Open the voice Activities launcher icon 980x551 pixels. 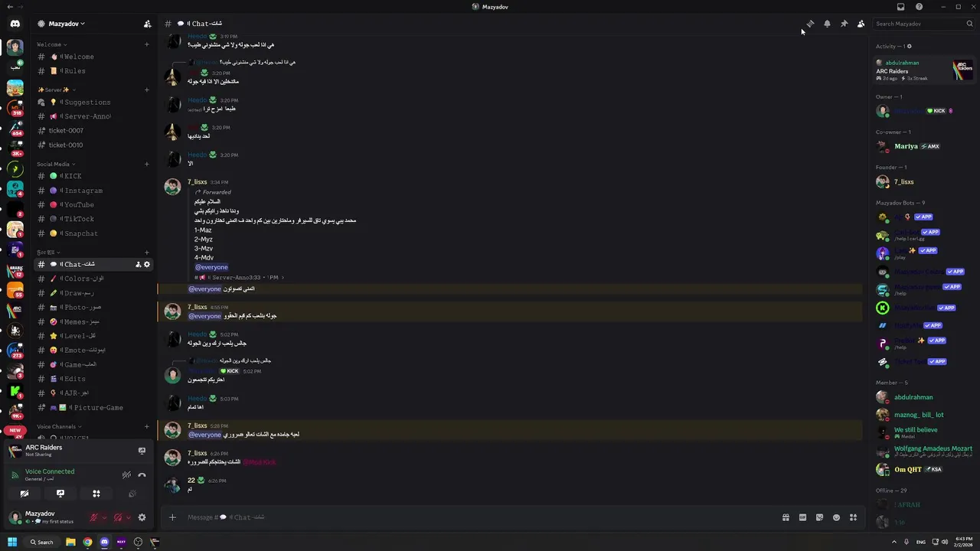pyautogui.click(x=96, y=494)
